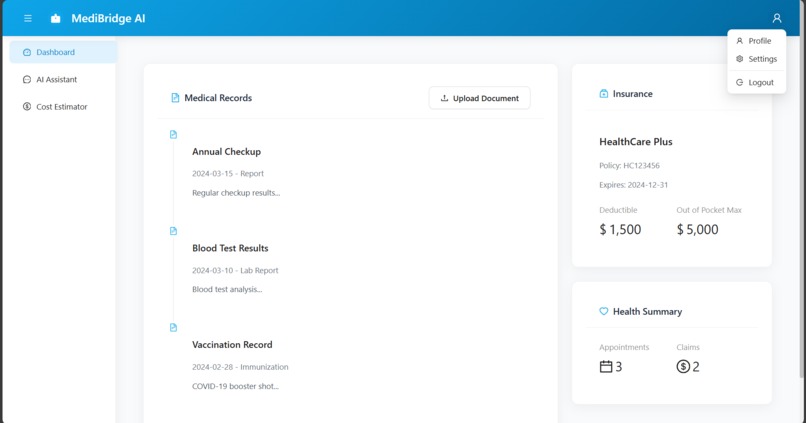Viewport: 806px width, 423px height.
Task: Click the Appointments calendar icon
Action: [606, 366]
